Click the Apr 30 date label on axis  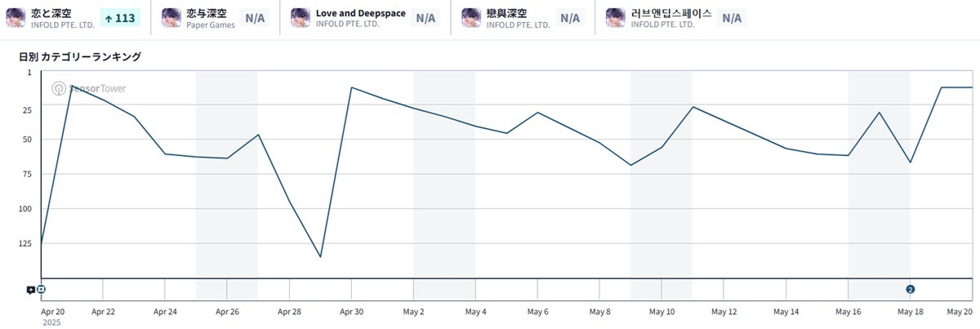pos(351,312)
